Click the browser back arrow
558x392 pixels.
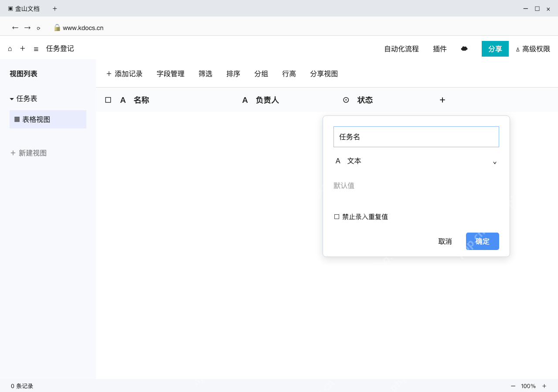15,28
